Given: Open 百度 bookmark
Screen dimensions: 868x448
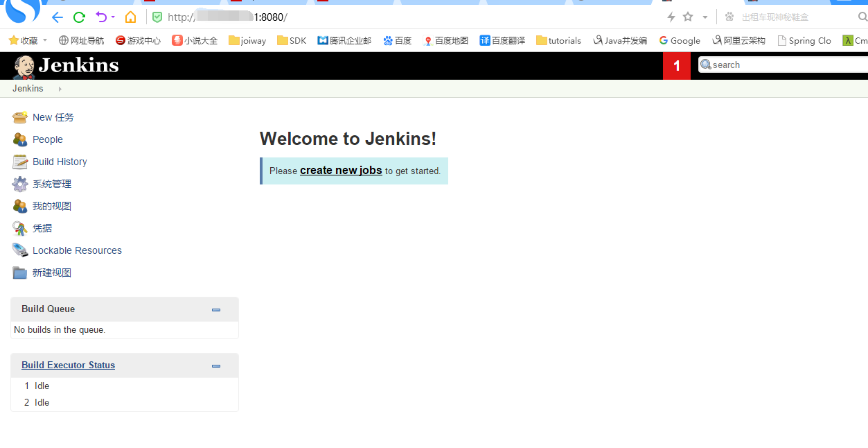Looking at the screenshot, I should coord(398,40).
